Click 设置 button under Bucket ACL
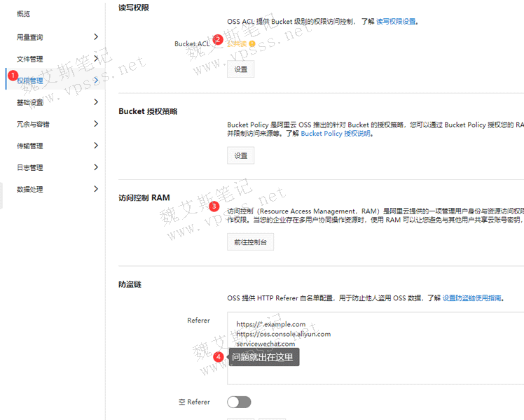This screenshot has width=524, height=420. [240, 69]
